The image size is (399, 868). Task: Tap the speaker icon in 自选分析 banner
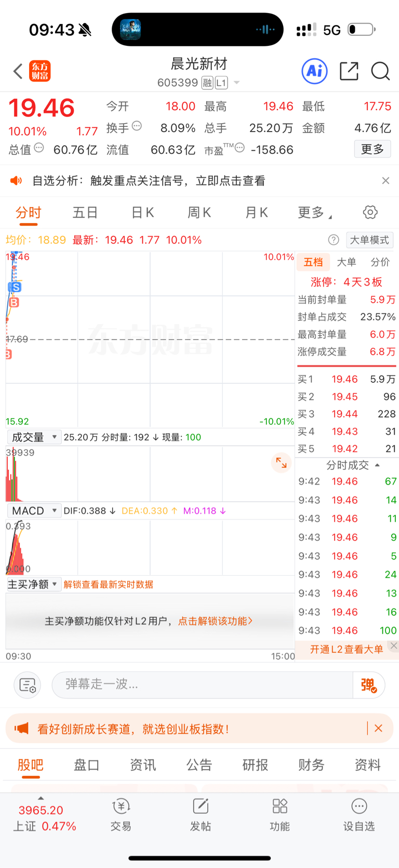pos(16,180)
